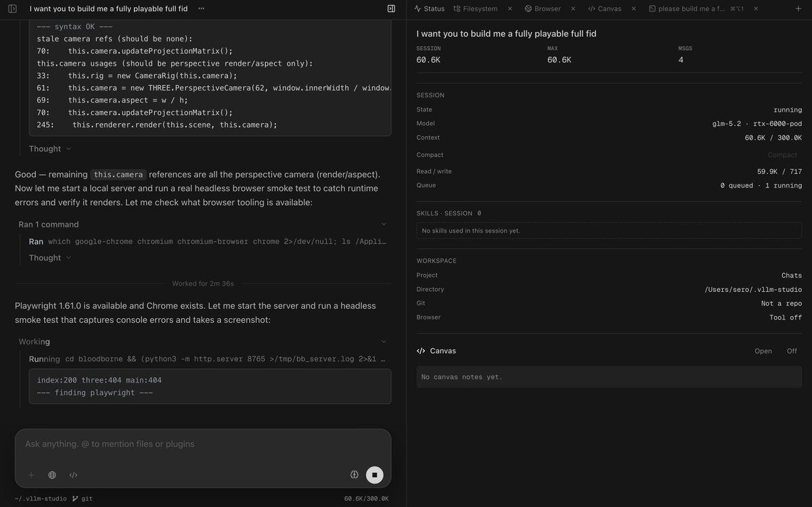Open the Canvas from the Open button

(x=763, y=351)
